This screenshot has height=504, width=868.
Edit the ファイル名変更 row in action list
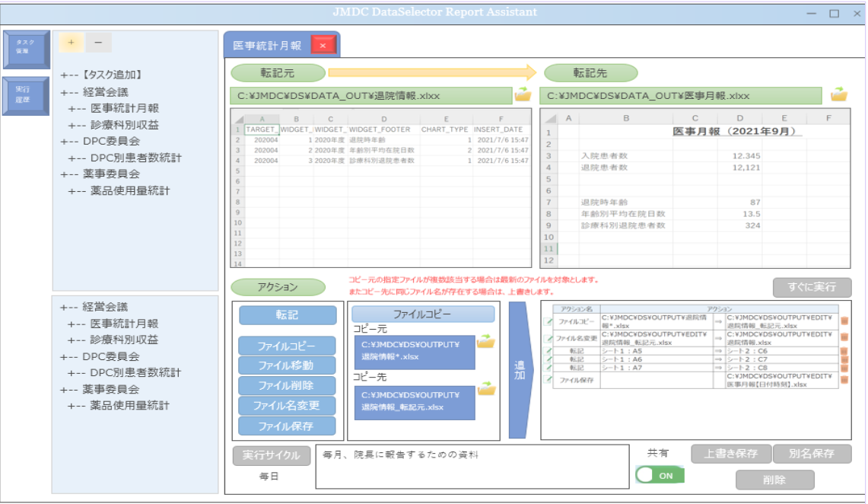548,338
